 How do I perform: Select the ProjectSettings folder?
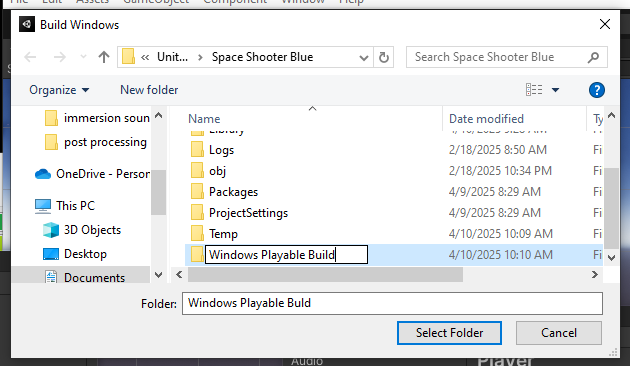(x=248, y=213)
